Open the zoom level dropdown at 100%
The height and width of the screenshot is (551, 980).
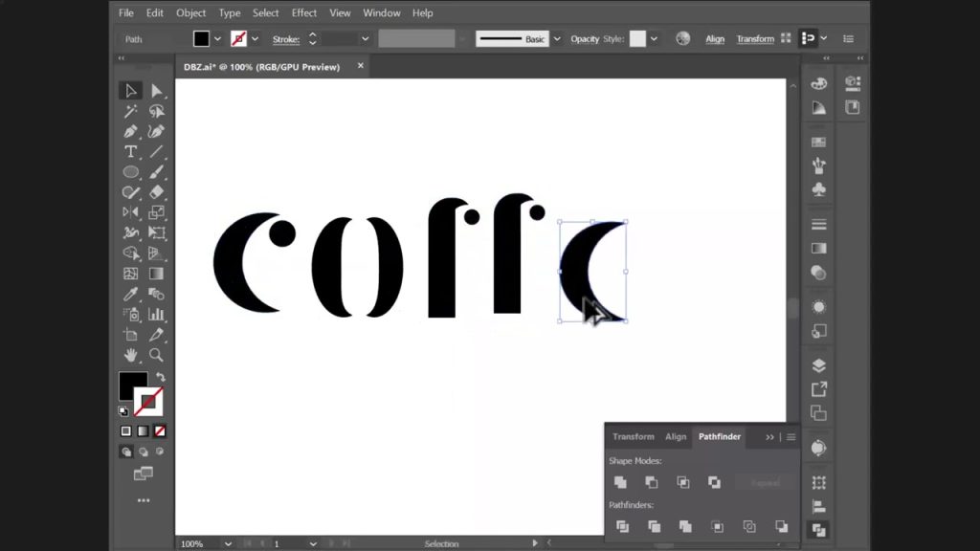pyautogui.click(x=228, y=543)
